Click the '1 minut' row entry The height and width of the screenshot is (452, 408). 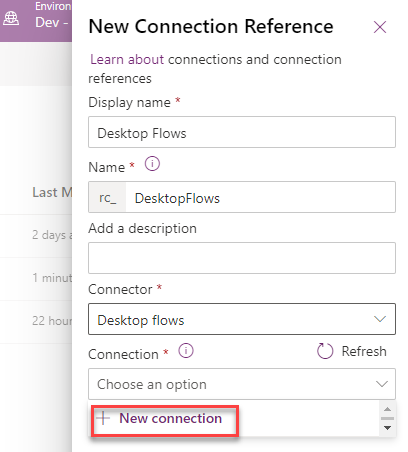(52, 278)
